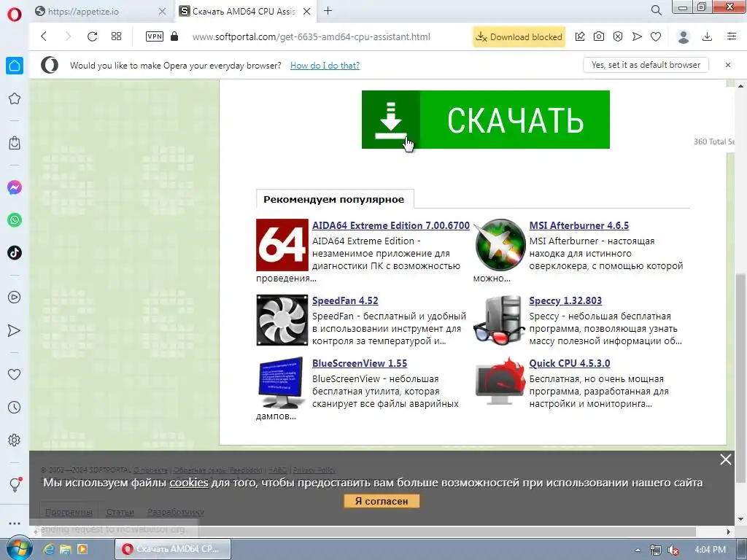This screenshot has width=747, height=560.
Task: Select the Рекомендуем популярное tab
Action: pos(334,199)
